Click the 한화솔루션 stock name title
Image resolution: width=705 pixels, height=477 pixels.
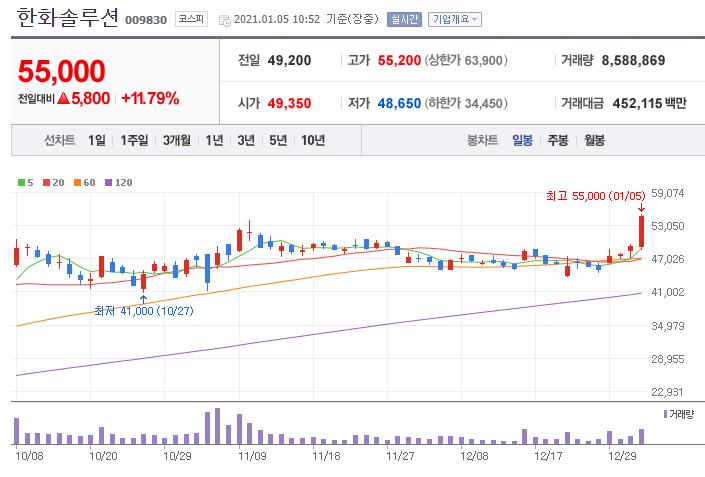coord(68,17)
